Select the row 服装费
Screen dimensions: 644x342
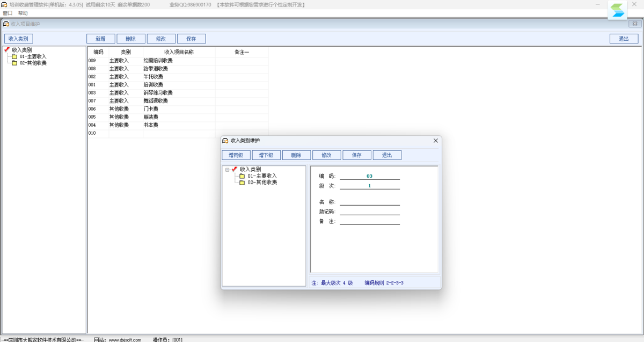click(x=178, y=117)
